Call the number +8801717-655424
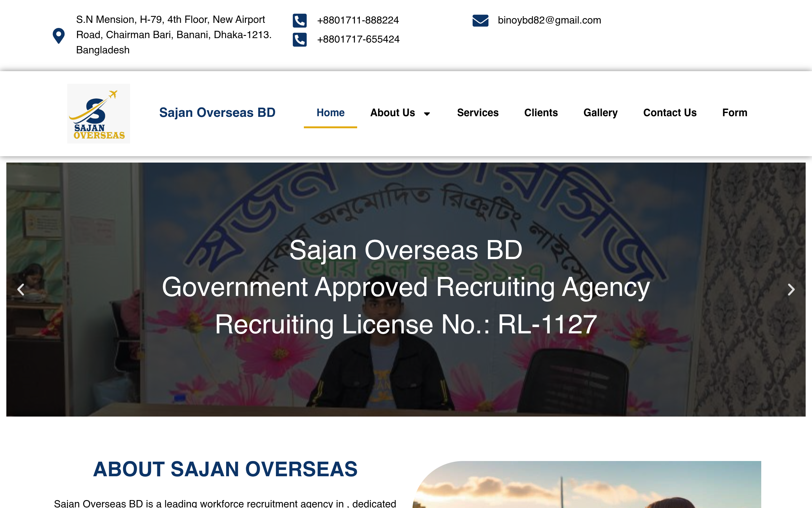This screenshot has width=812, height=508. 358,40
